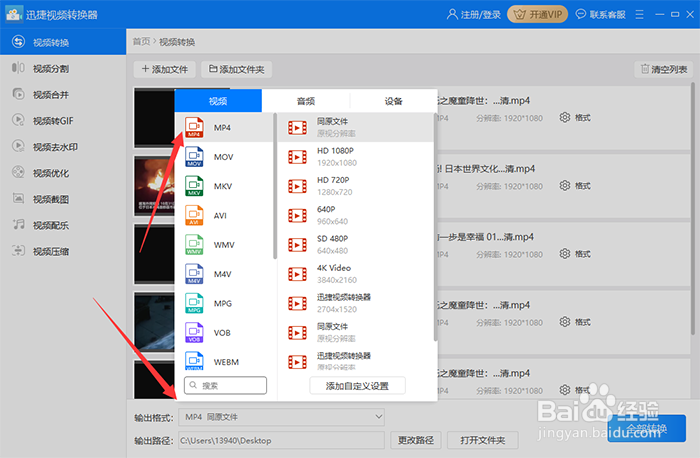Select the MOV format icon

194,157
